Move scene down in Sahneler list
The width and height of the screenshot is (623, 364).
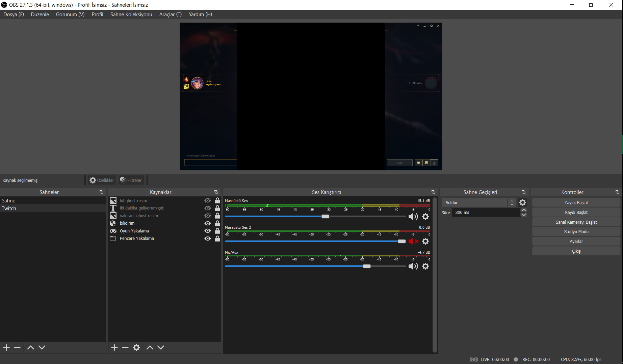(x=42, y=347)
